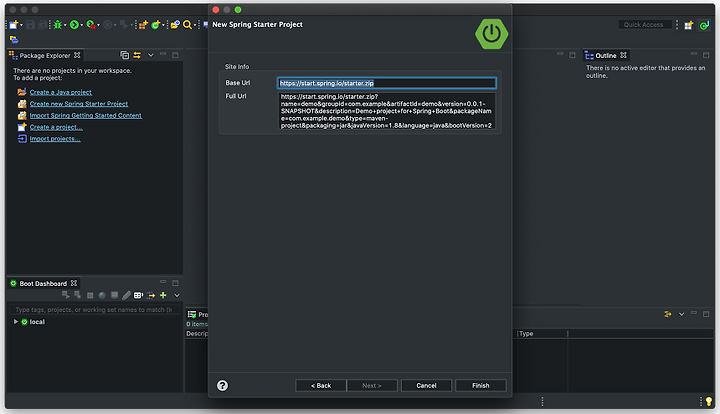720x414 pixels.
Task: Open the Search dropdown arrow
Action: point(195,25)
